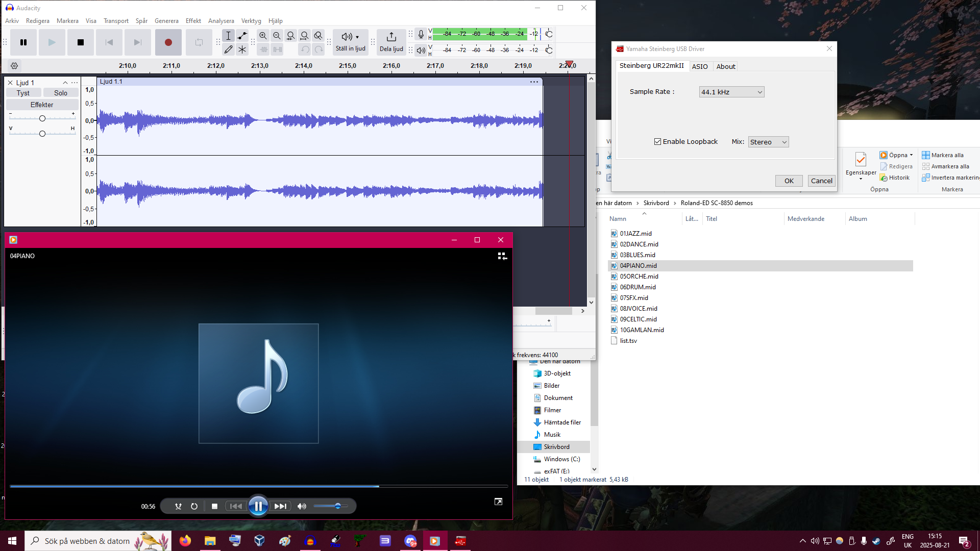Open the Arkiv menu in Audacity
Screen dimensions: 980x551
pos(12,21)
